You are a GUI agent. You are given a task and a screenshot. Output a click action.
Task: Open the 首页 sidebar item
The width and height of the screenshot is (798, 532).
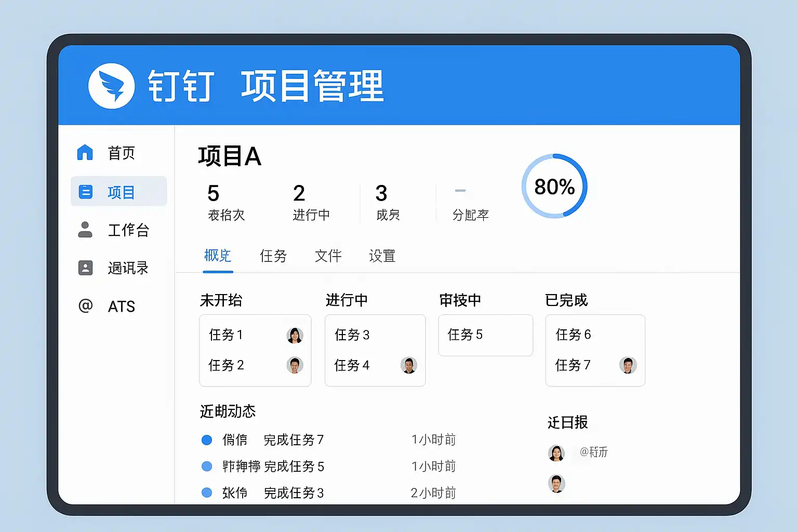pos(118,153)
